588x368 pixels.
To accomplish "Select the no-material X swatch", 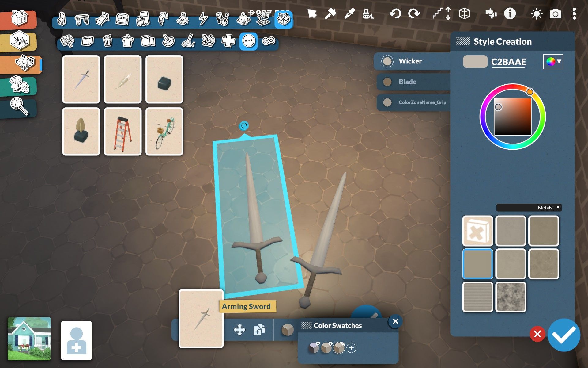I will click(477, 231).
